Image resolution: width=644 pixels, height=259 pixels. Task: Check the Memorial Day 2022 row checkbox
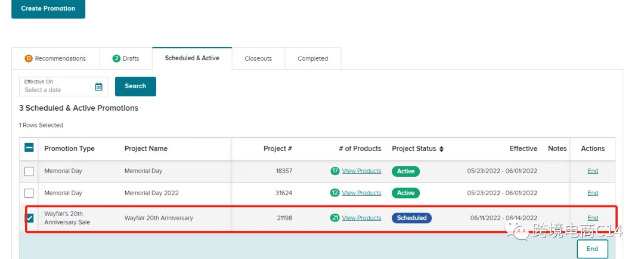[29, 193]
